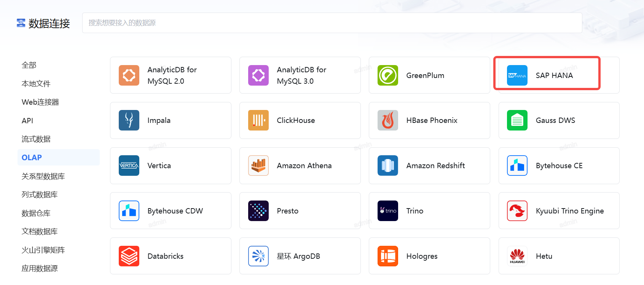Viewport: 644px width, 285px height.
Task: Click the Impala antelope icon
Action: click(x=129, y=120)
